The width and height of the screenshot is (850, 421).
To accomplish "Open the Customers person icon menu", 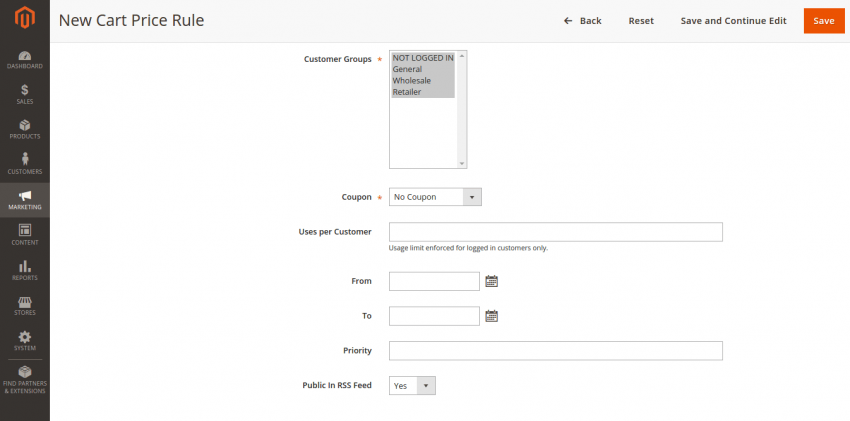I will (x=24, y=159).
